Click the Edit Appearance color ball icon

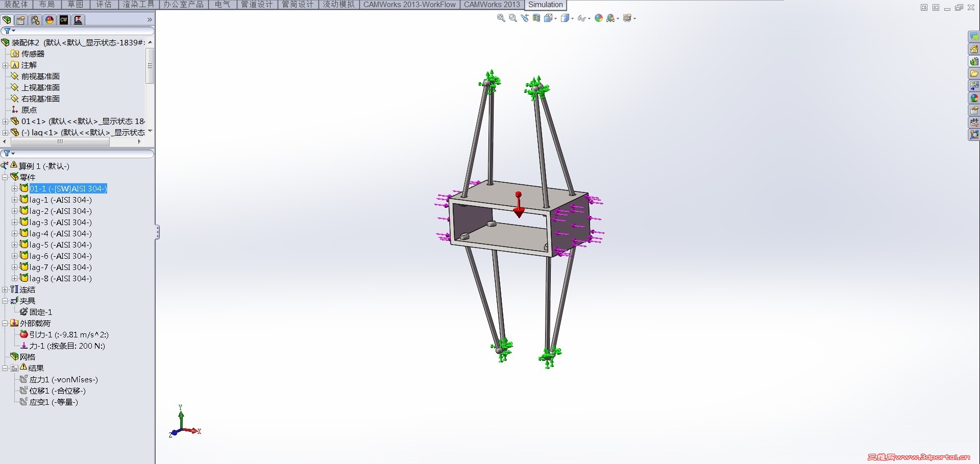click(599, 18)
